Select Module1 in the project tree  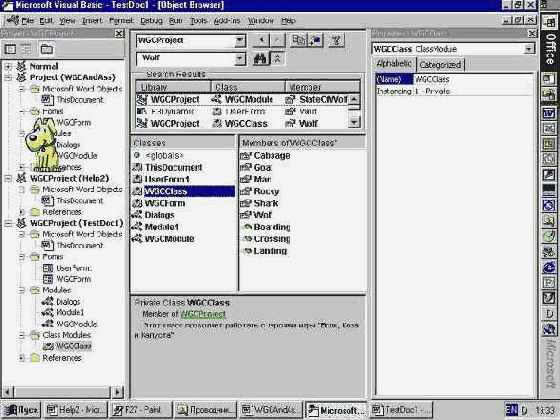(70, 312)
